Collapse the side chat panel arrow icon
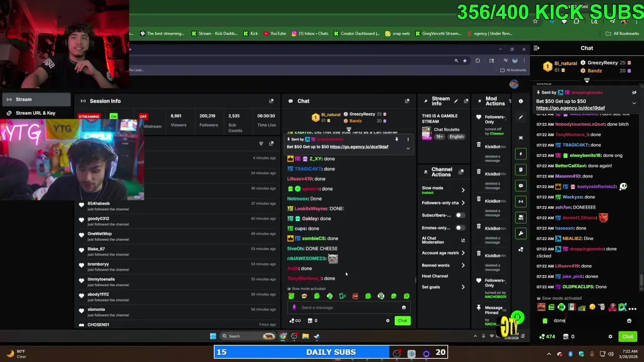Image resolution: width=644 pixels, height=362 pixels. tap(536, 48)
